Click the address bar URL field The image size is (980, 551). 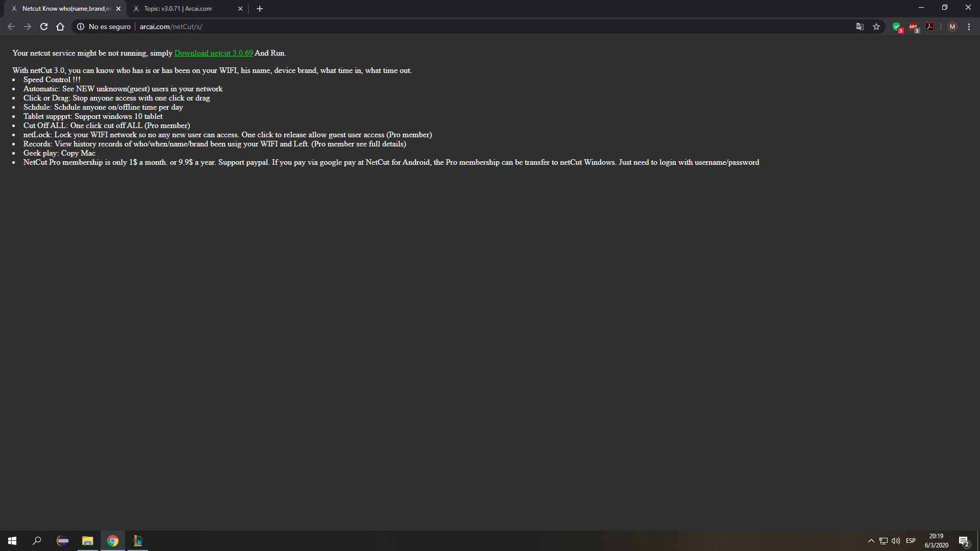[x=459, y=27]
